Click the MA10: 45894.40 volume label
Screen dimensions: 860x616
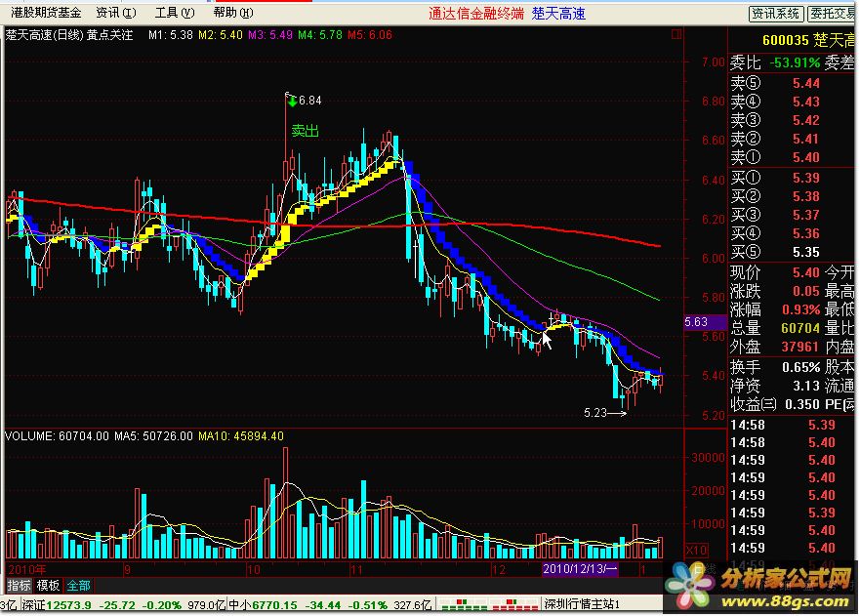tap(241, 436)
